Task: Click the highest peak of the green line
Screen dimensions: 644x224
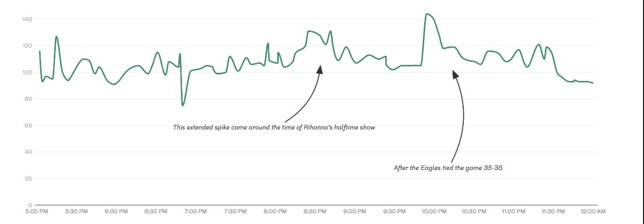Action: click(427, 14)
